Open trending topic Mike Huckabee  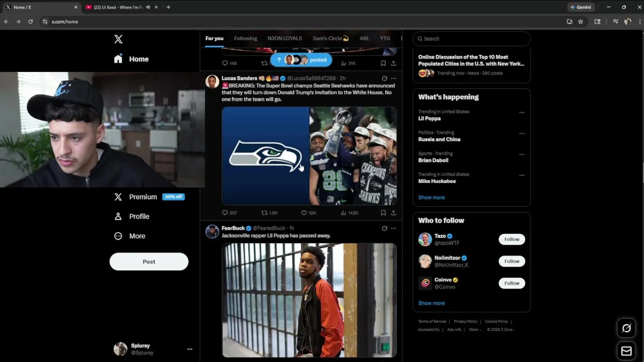(x=437, y=181)
